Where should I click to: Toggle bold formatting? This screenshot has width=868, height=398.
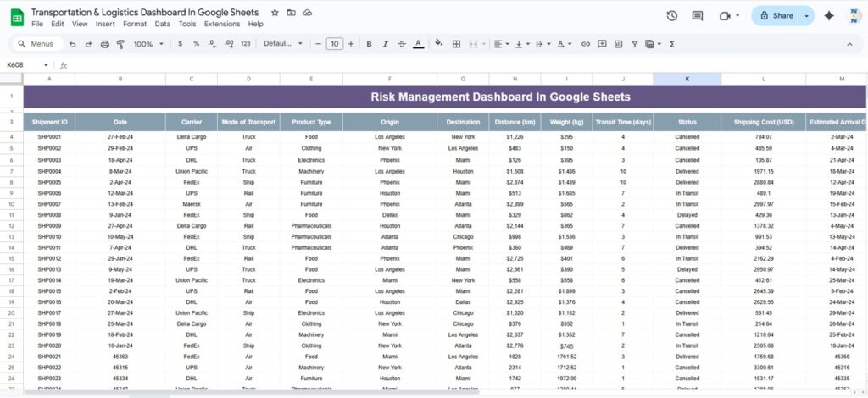369,44
